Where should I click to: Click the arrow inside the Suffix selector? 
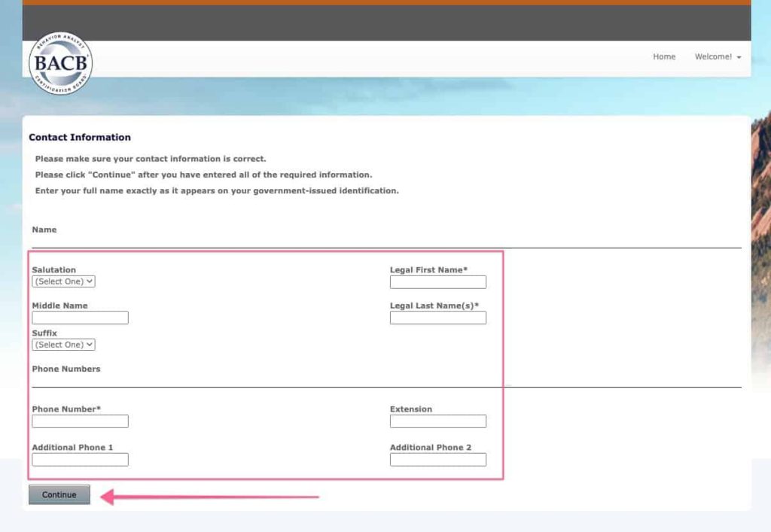click(90, 345)
